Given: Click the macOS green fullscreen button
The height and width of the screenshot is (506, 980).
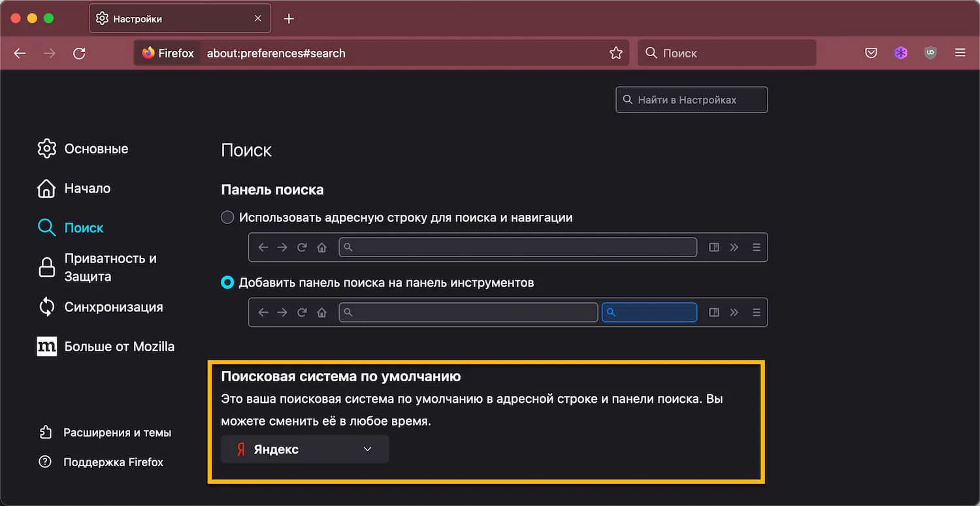Looking at the screenshot, I should [x=48, y=18].
